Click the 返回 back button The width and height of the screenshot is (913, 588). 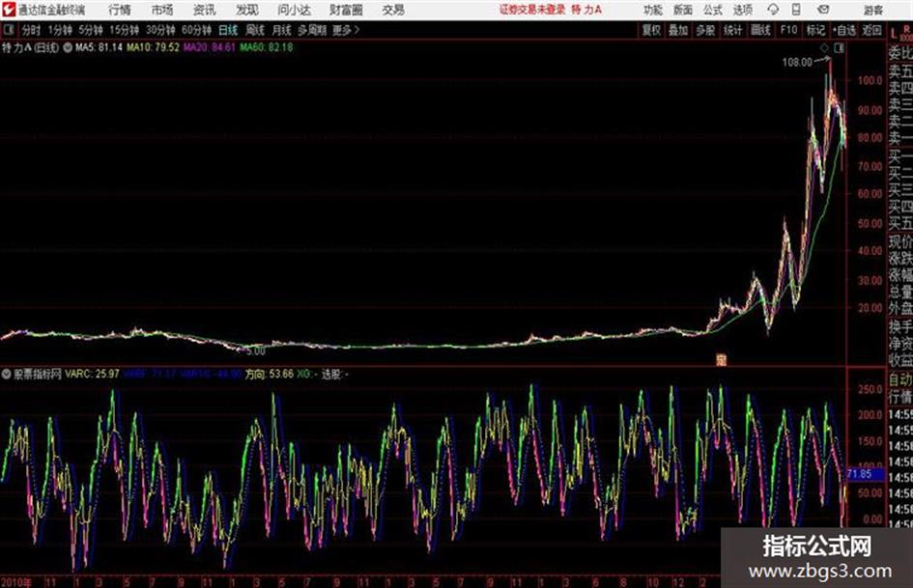click(871, 30)
